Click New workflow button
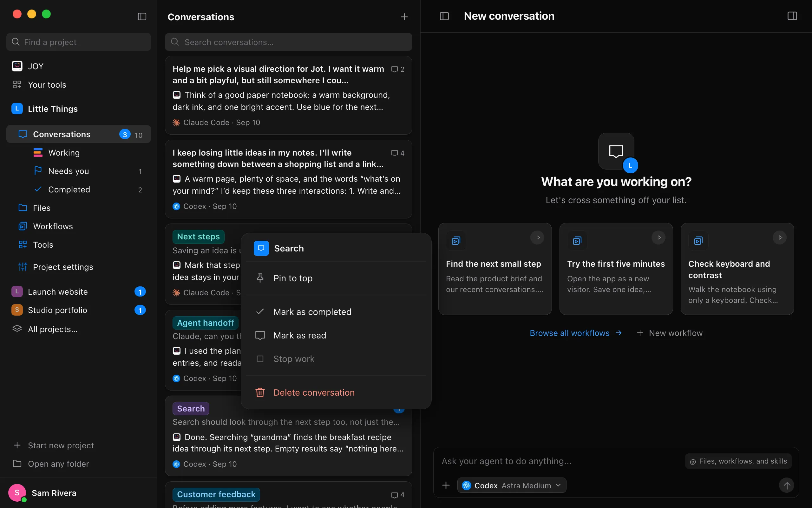 point(669,333)
